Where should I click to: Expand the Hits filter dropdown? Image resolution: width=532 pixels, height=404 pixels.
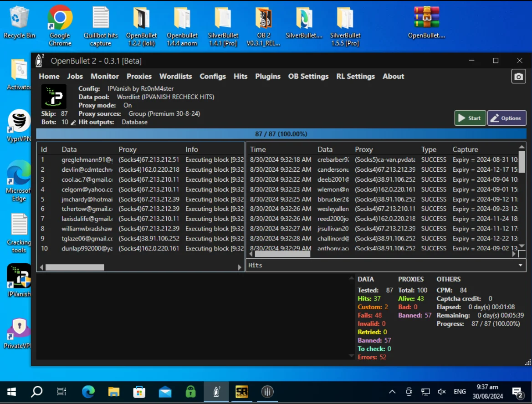[x=521, y=265]
